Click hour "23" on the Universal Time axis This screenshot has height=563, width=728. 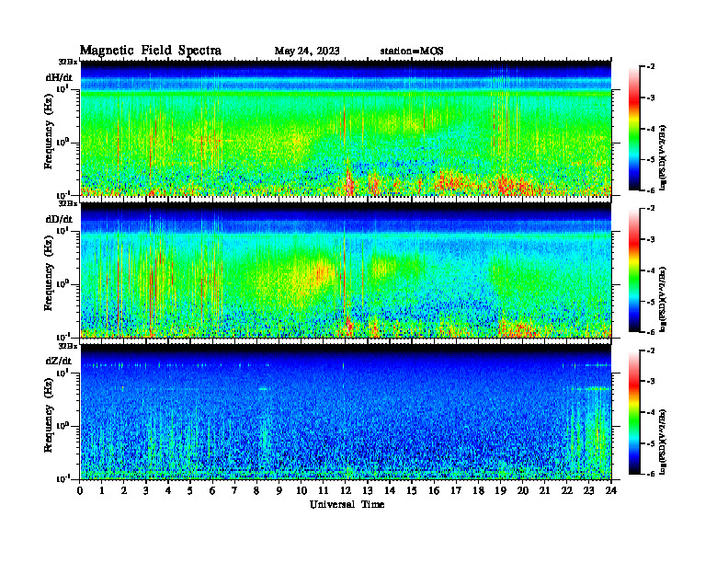pos(588,490)
